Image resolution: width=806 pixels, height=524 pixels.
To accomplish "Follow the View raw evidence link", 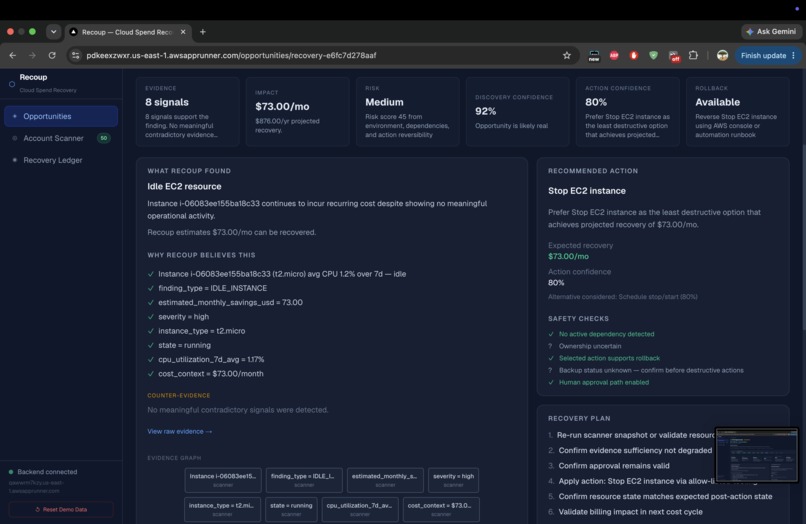I will (x=179, y=431).
